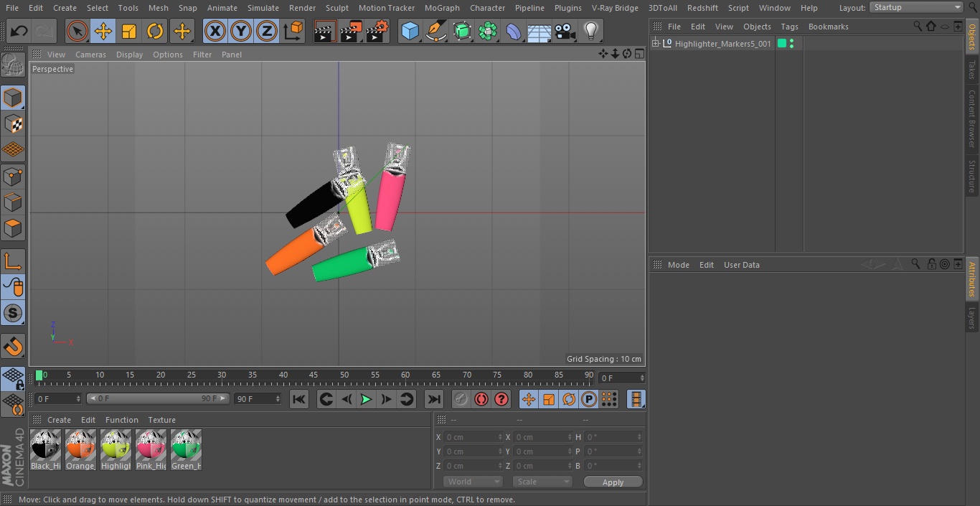Open Object Manager Tags menu
The height and width of the screenshot is (506, 980).
coord(789,27)
